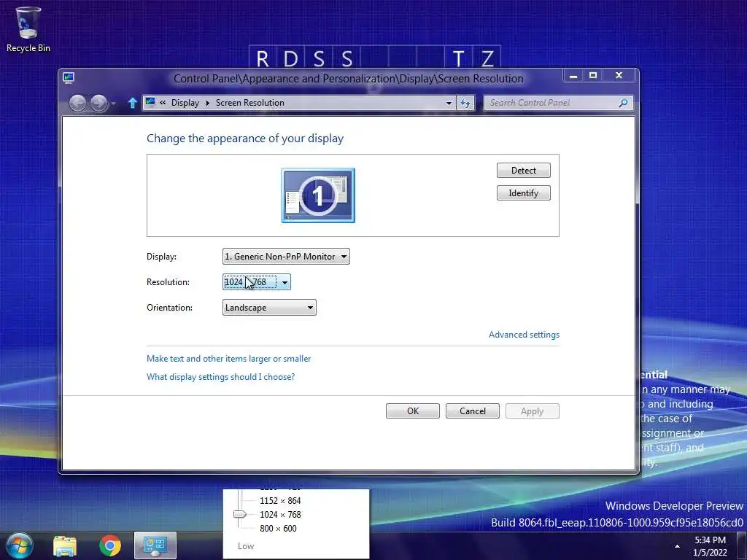Click the Forward navigation arrow

[x=98, y=103]
